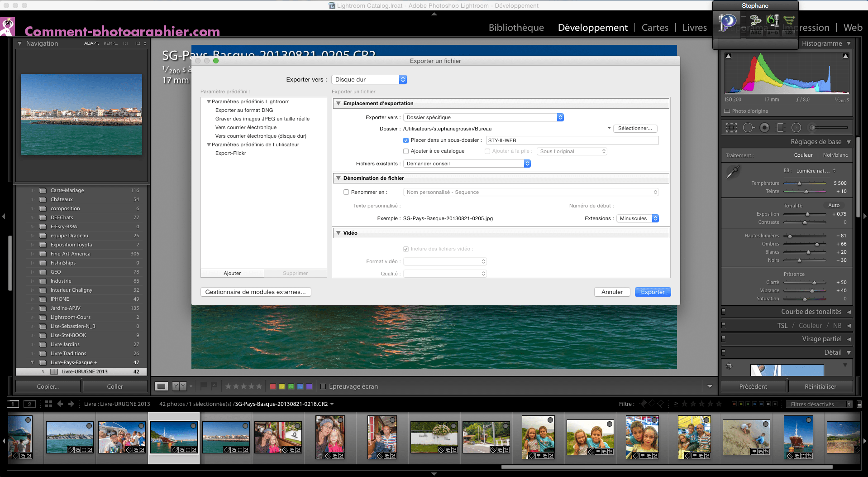Toggle highlight clipping indicator in histogram
Viewport: 868px width, 477px height.
[845, 56]
